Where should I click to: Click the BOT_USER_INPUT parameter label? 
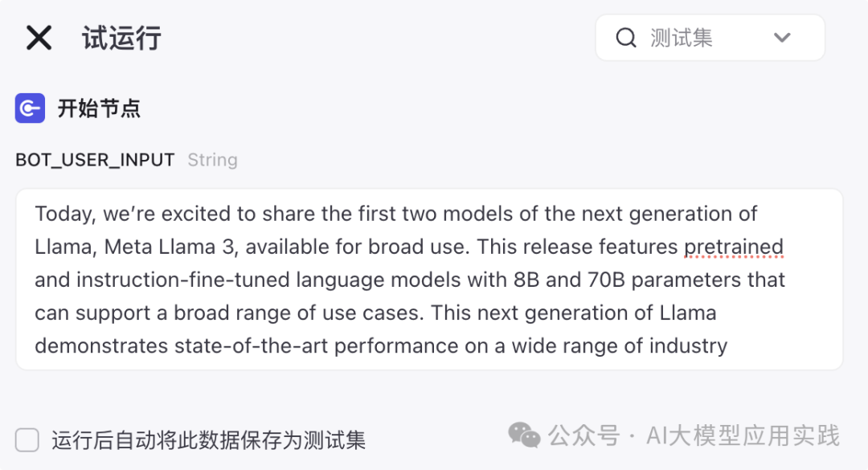95,160
